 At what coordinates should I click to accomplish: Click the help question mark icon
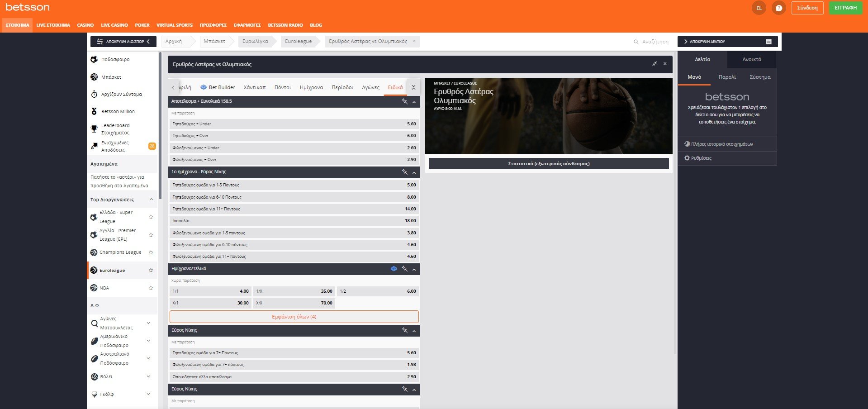click(x=778, y=8)
